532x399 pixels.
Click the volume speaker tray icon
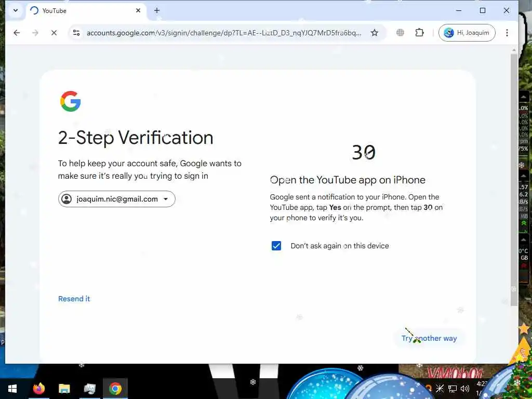(x=465, y=389)
